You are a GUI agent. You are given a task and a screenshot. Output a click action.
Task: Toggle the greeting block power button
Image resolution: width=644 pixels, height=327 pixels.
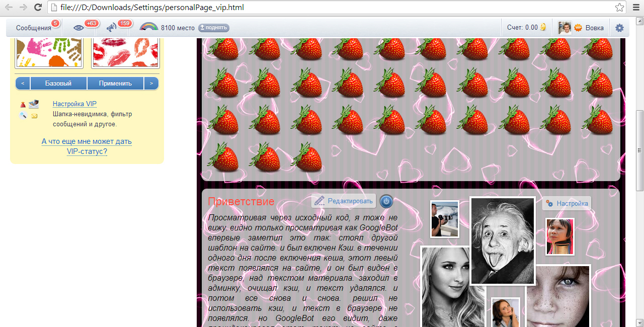click(386, 201)
